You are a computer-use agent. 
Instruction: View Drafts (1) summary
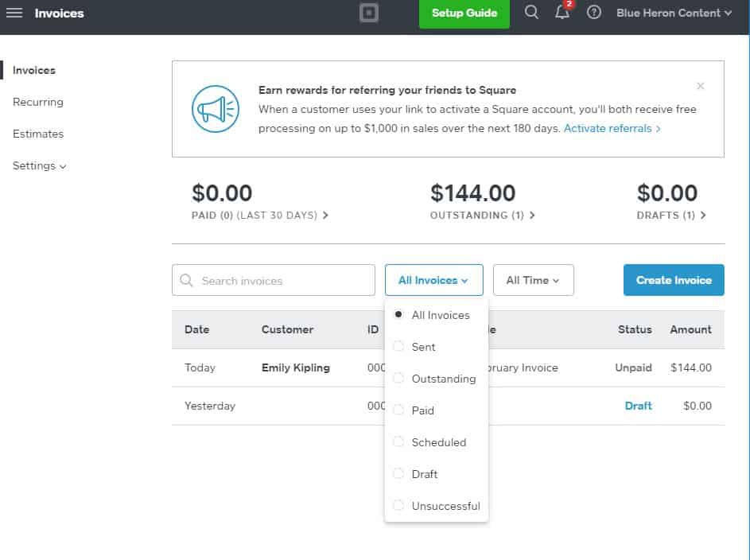coord(671,216)
